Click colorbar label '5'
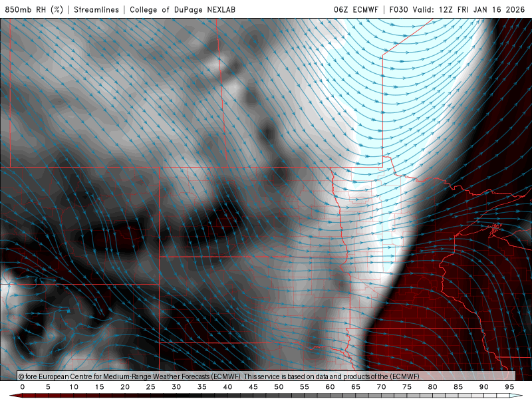 [x=48, y=387]
